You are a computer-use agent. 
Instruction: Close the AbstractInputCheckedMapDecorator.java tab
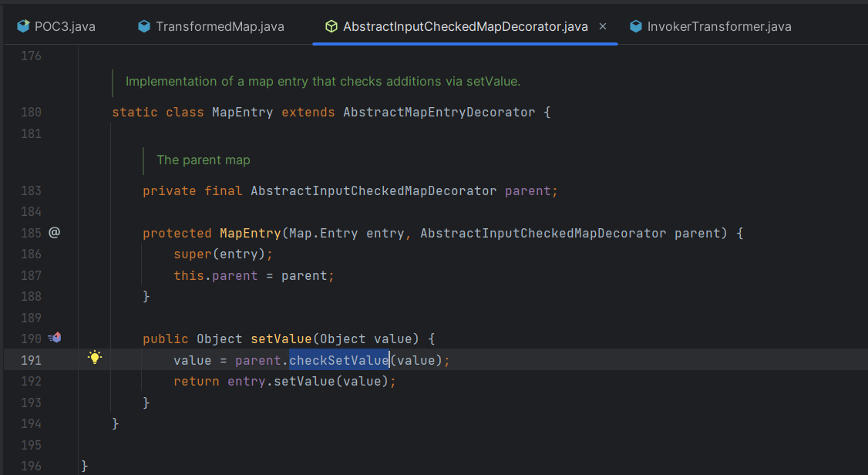coord(603,26)
